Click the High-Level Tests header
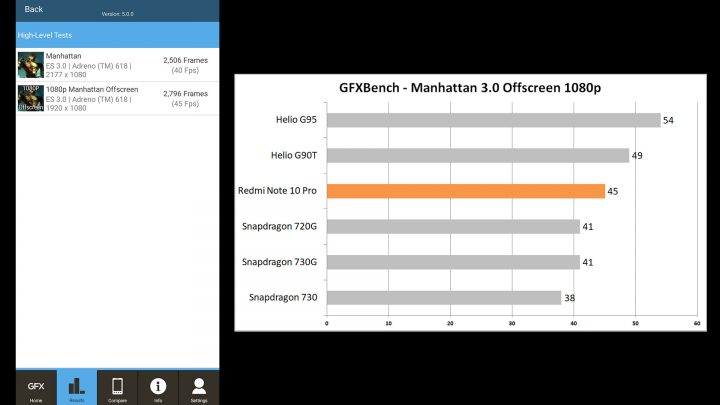This screenshot has width=720, height=405. pyautogui.click(x=118, y=35)
